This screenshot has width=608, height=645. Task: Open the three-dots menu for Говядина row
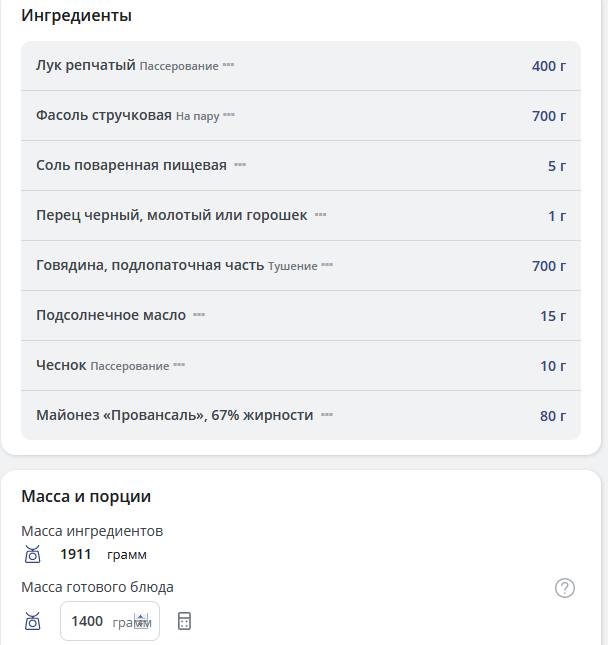coord(327,266)
